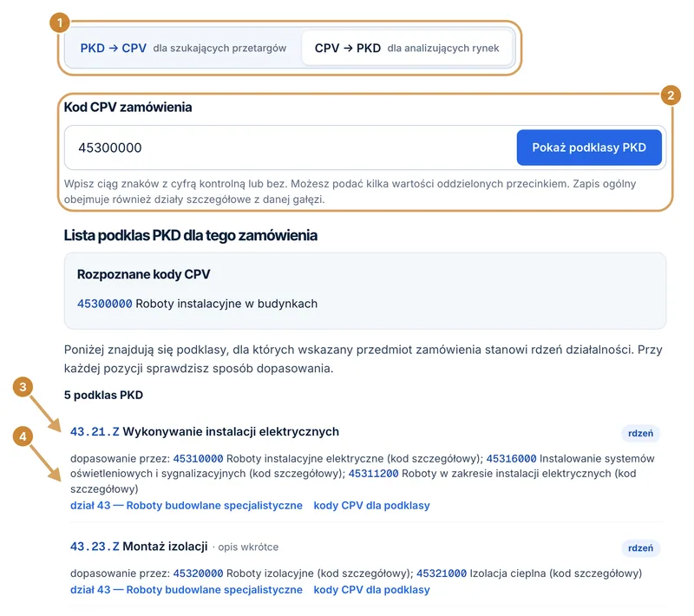
Task: Open CPV code 45320000 link
Action: click(198, 573)
